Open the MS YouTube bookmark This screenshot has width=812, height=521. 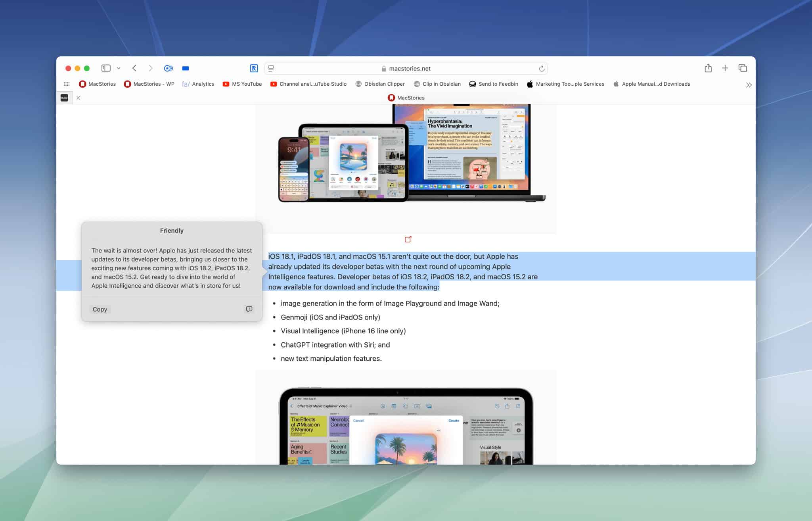click(242, 84)
